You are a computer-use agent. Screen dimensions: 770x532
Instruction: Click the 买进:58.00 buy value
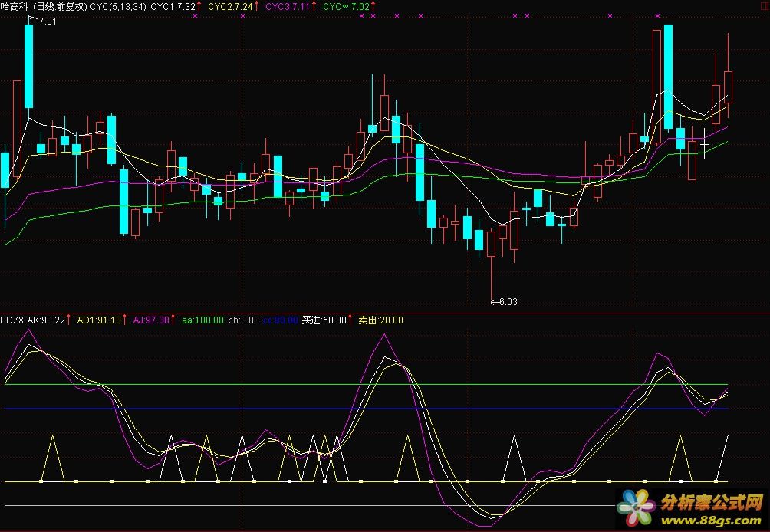[x=324, y=320]
